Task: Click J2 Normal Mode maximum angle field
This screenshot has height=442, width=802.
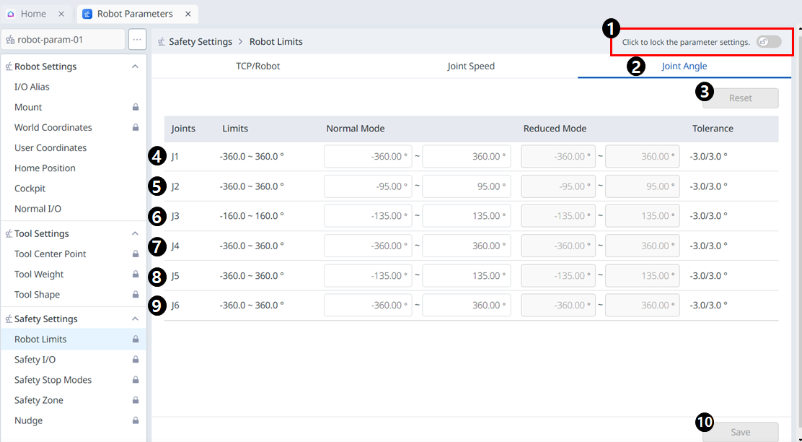Action: [467, 186]
